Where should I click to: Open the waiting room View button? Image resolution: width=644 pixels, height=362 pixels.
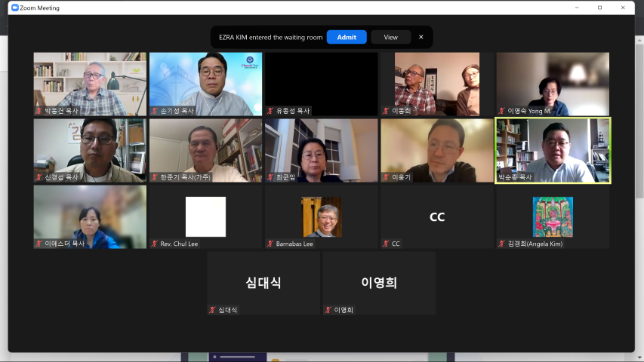[390, 37]
